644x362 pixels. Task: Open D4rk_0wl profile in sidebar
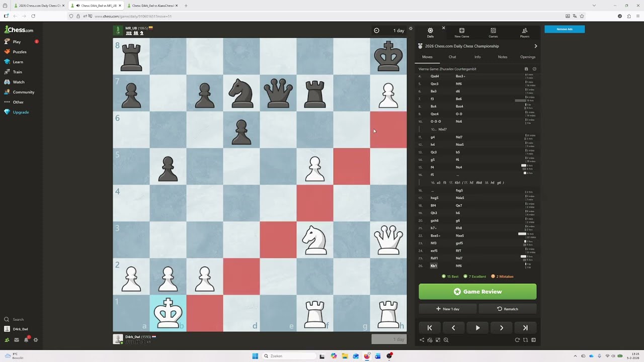tap(20, 329)
